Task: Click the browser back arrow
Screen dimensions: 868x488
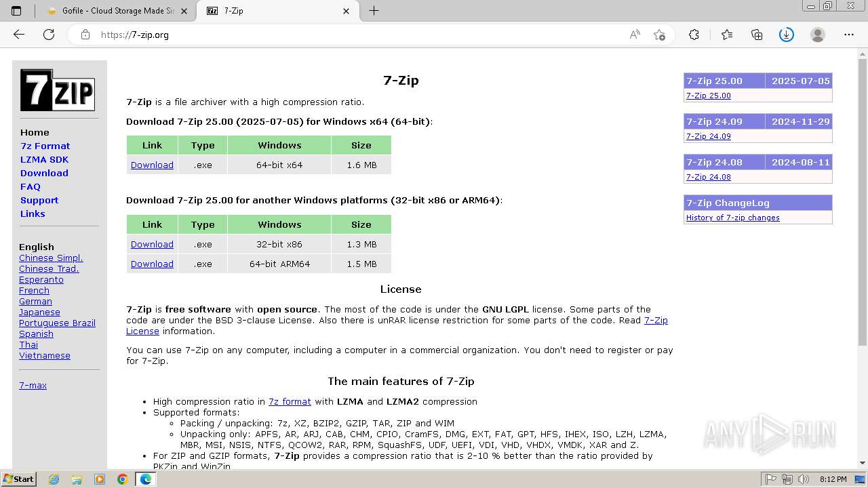Action: tap(19, 35)
